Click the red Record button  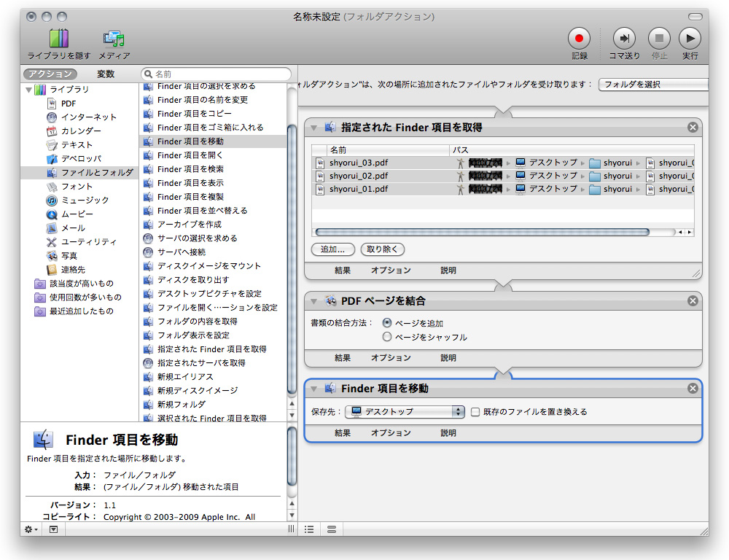coord(579,39)
